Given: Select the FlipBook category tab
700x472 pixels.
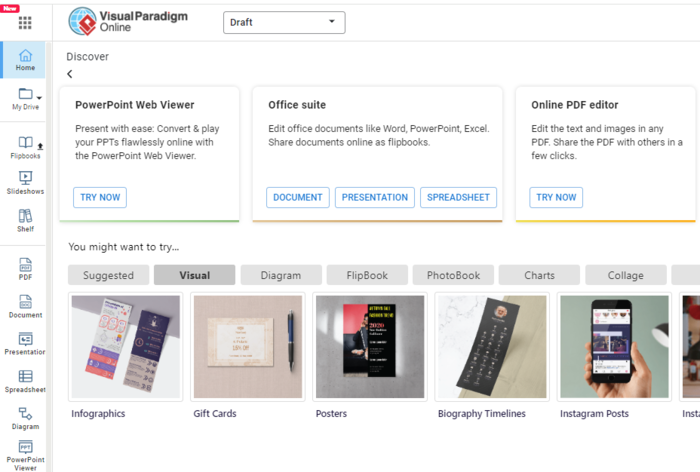Looking at the screenshot, I should click(x=368, y=275).
